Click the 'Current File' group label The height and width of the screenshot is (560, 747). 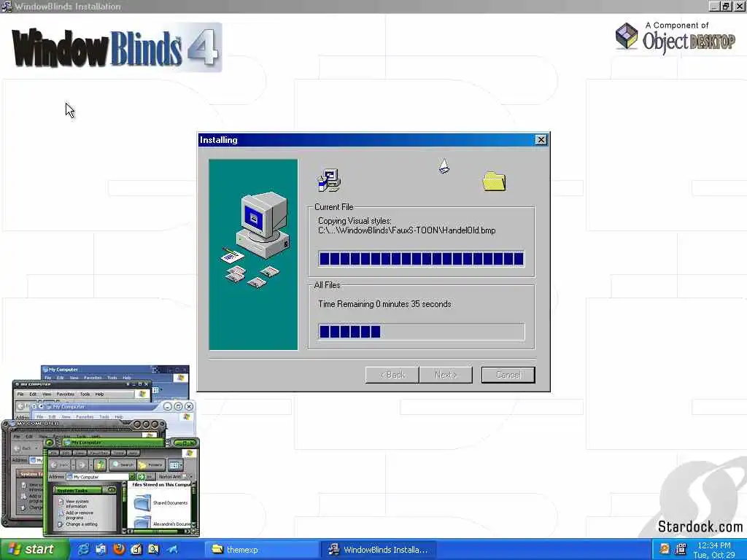(x=333, y=207)
